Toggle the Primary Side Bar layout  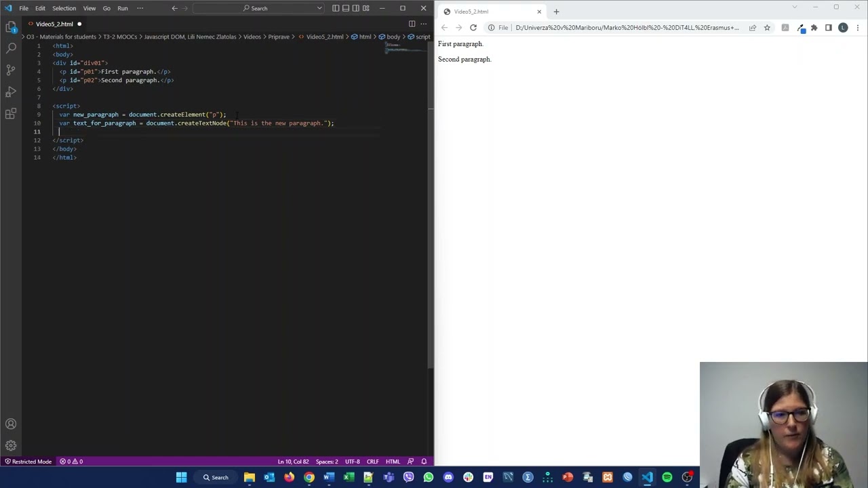click(336, 8)
